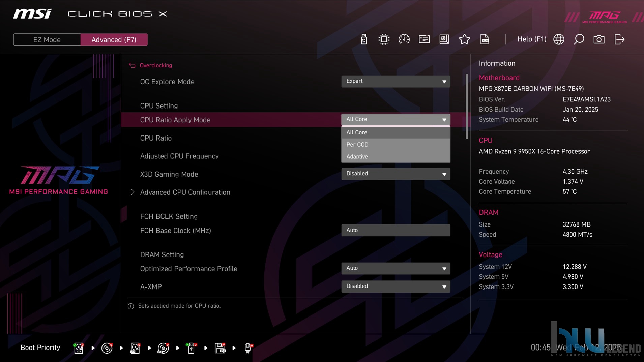Click the CPU chip icon in toolbar
644x362 pixels.
(384, 39)
